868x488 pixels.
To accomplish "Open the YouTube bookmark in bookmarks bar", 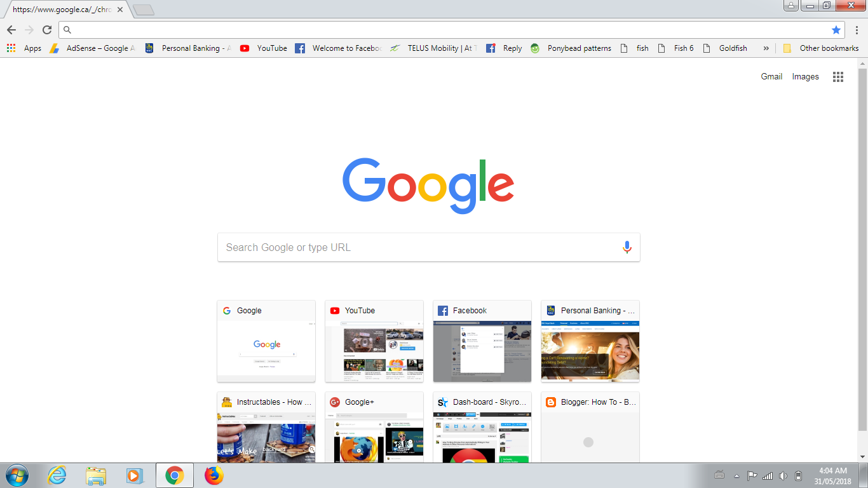I will coord(263,48).
